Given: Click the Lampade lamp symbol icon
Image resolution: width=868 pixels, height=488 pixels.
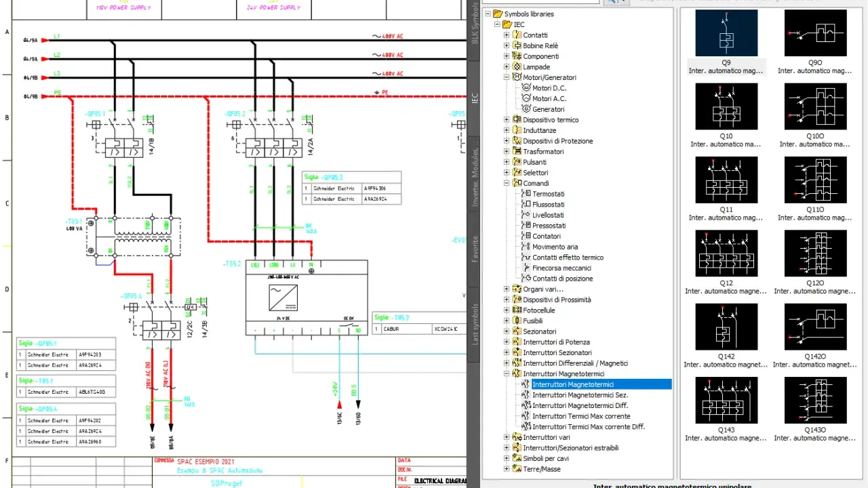Looking at the screenshot, I should click(x=517, y=67).
